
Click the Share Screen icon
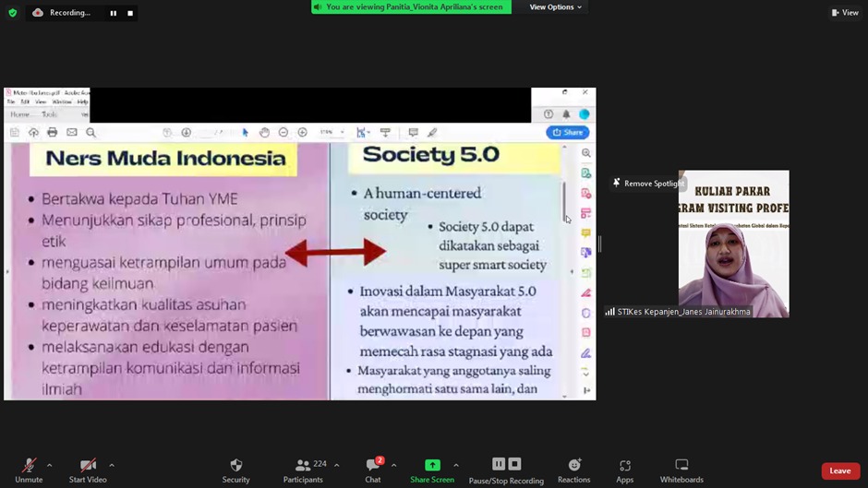coord(431,465)
